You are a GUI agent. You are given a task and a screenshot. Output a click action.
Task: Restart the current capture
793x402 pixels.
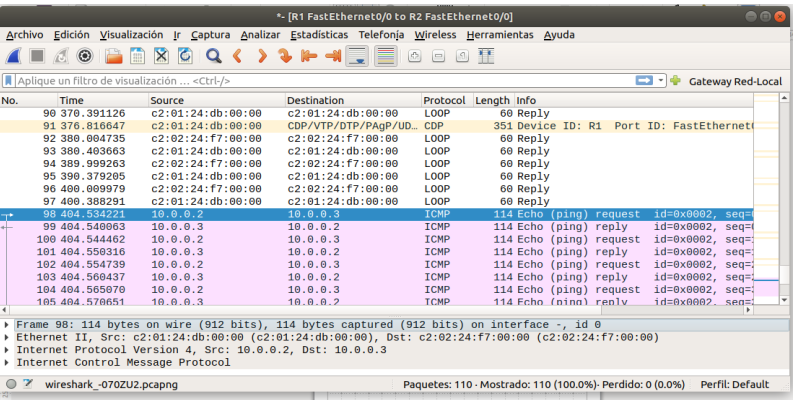point(61,56)
